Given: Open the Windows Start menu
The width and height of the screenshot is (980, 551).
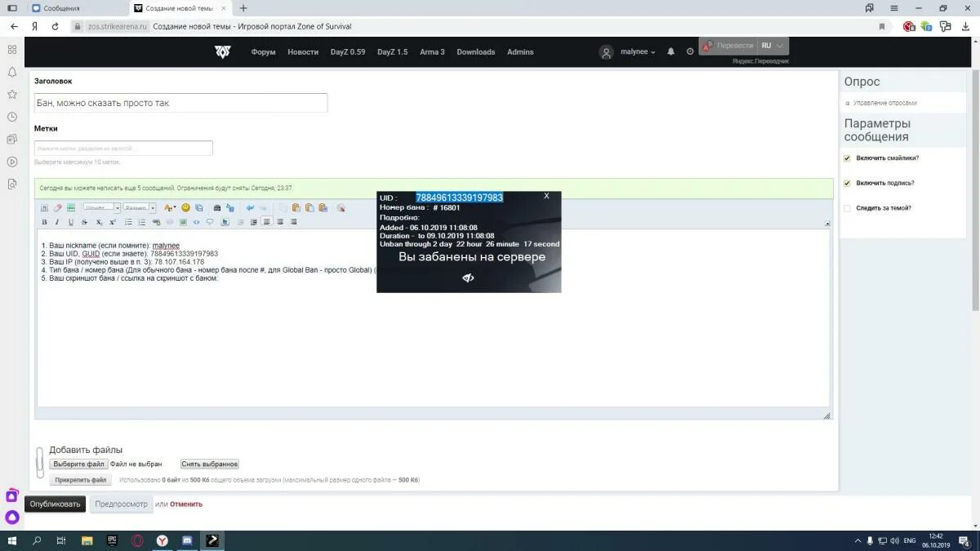Looking at the screenshot, I should [x=11, y=540].
